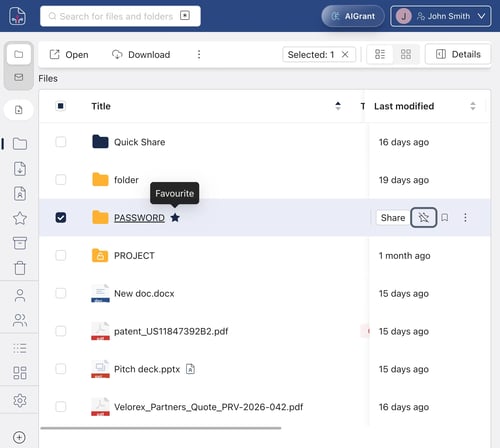
Task: Toggle the select-all checkbox in header
Action: (x=60, y=106)
